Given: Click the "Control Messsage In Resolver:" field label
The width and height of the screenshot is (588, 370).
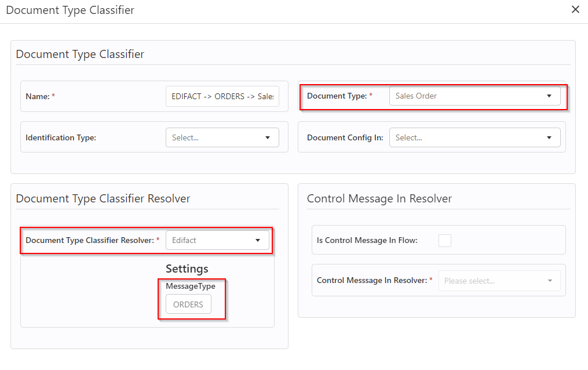Looking at the screenshot, I should (372, 281).
